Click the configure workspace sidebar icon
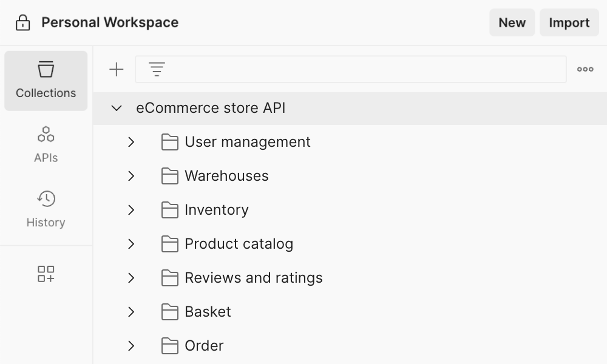Image resolution: width=607 pixels, height=364 pixels. 46,274
